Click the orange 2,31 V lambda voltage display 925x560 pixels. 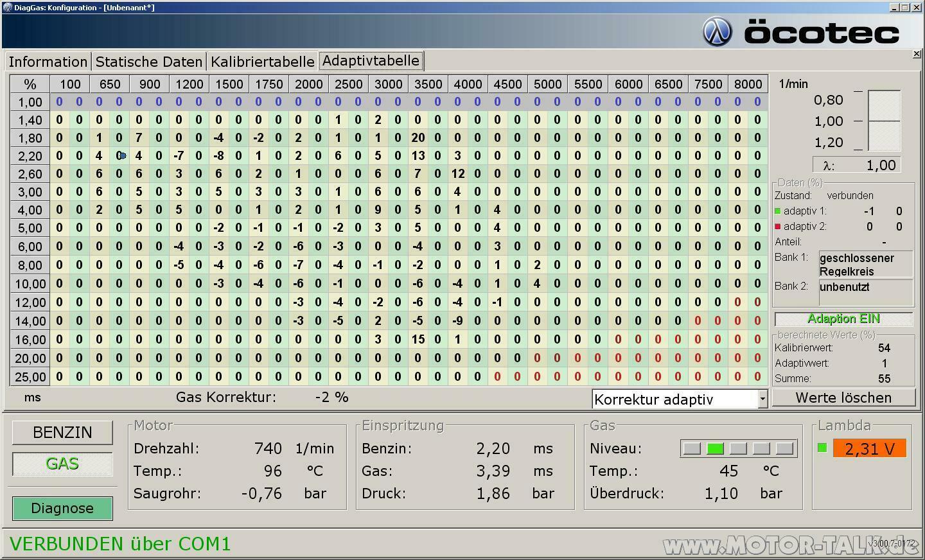(870, 448)
